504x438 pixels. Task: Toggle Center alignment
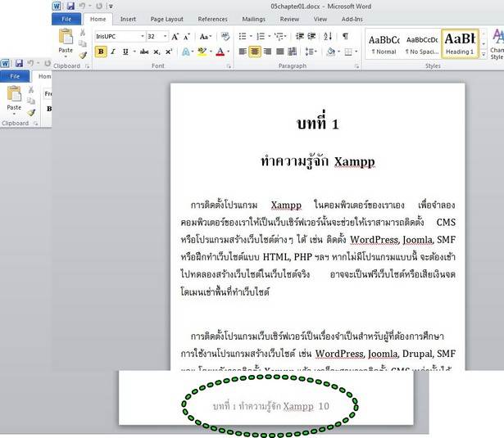(x=255, y=52)
